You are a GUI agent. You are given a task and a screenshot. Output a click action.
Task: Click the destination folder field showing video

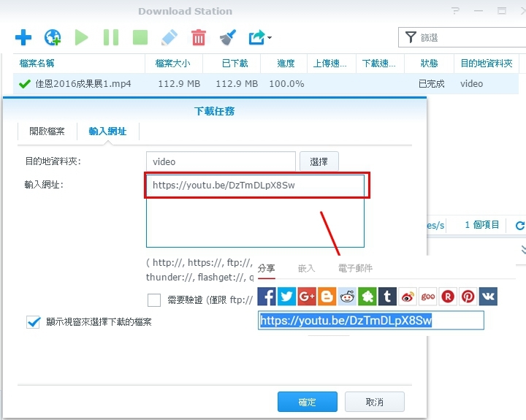pyautogui.click(x=221, y=161)
